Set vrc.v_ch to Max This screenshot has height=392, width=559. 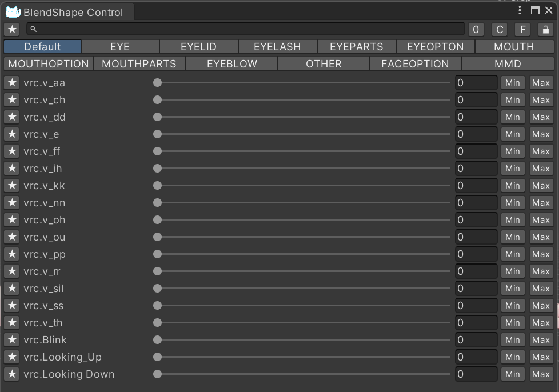pyautogui.click(x=541, y=100)
